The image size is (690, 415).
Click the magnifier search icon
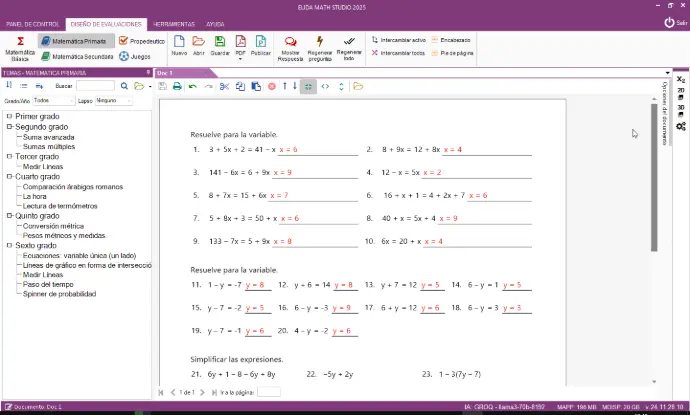pyautogui.click(x=124, y=86)
